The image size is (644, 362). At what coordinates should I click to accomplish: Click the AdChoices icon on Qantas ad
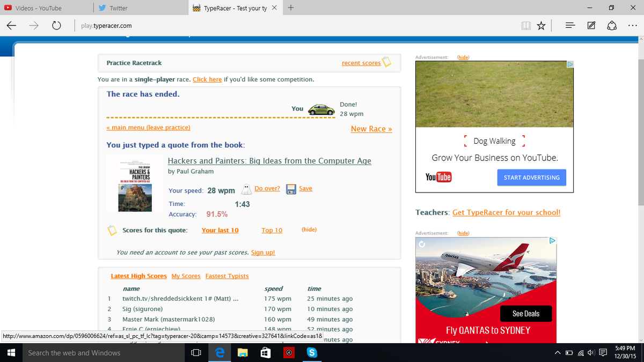pyautogui.click(x=553, y=241)
